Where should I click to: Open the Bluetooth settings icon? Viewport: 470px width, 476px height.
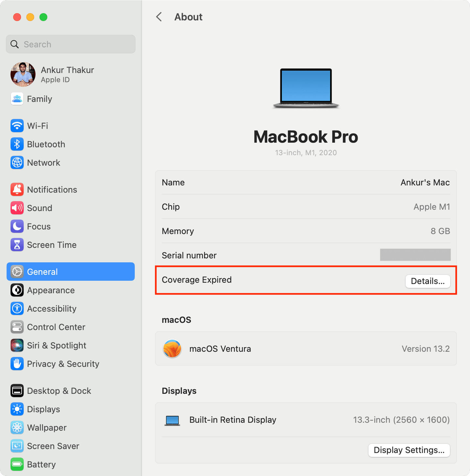[x=17, y=144]
